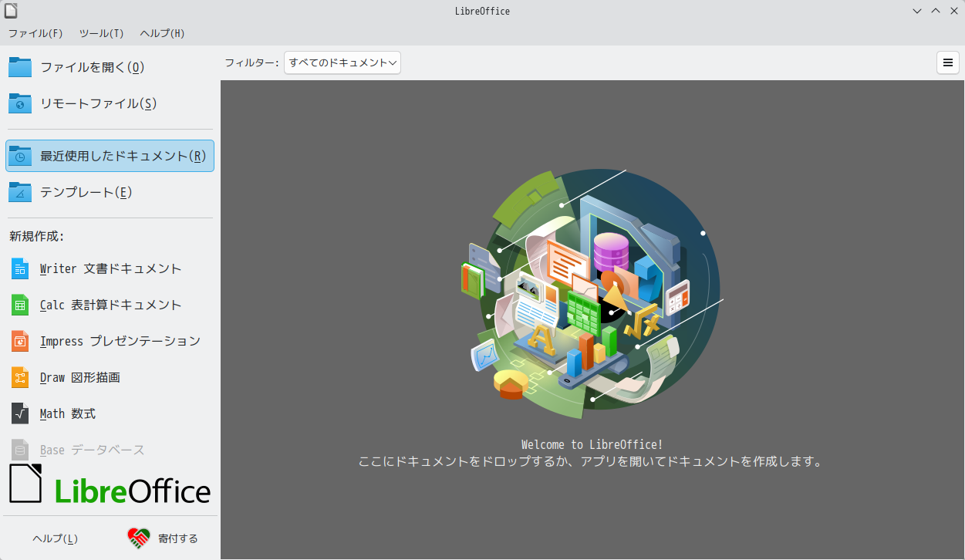Screen dimensions: 965x560
Task: Expand the すべてのドキュメント filter dropdown
Action: pyautogui.click(x=342, y=62)
